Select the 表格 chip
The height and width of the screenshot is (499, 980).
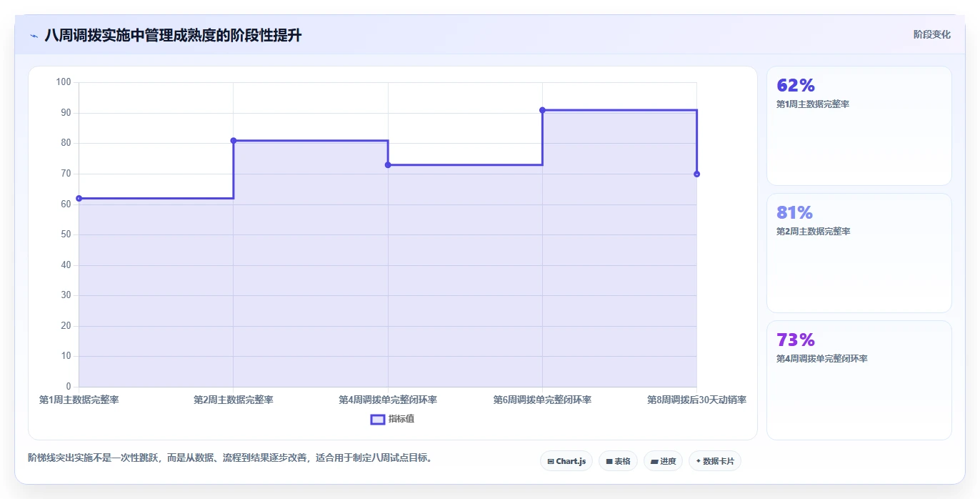coord(618,461)
